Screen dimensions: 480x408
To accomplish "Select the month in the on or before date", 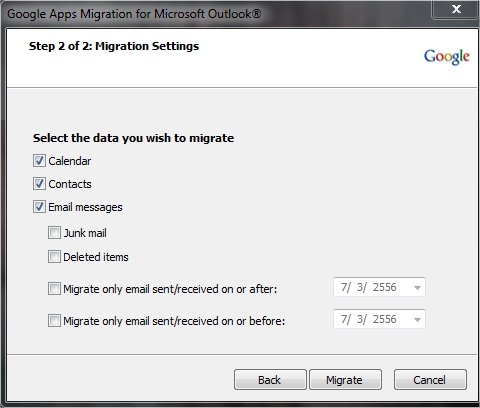I will 344,319.
